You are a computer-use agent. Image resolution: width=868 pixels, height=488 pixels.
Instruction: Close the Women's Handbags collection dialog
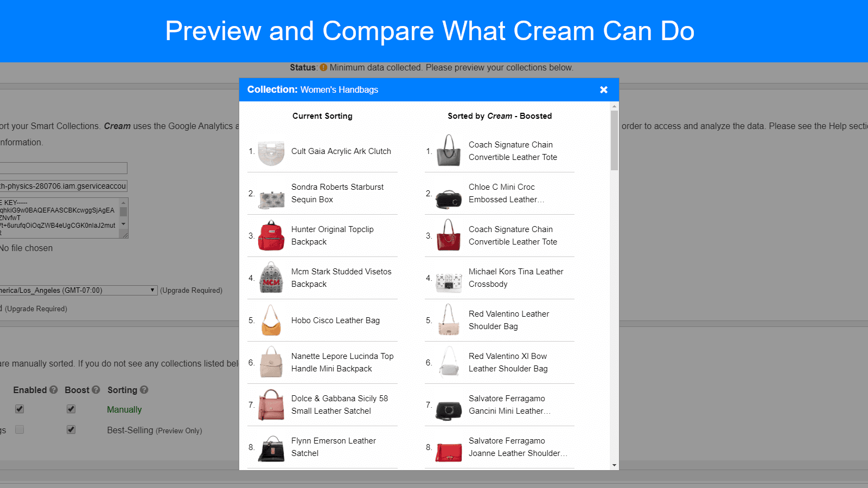[603, 90]
